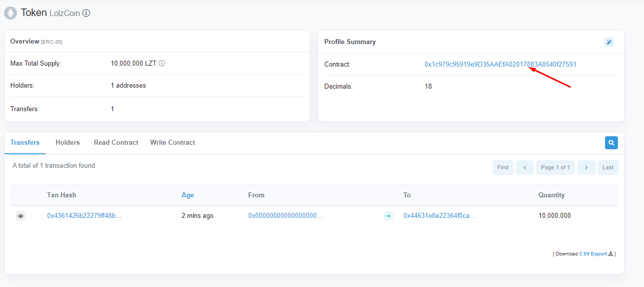Image resolution: width=644 pixels, height=287 pixels.
Task: Click the Profile Summary heading
Action: tap(350, 42)
